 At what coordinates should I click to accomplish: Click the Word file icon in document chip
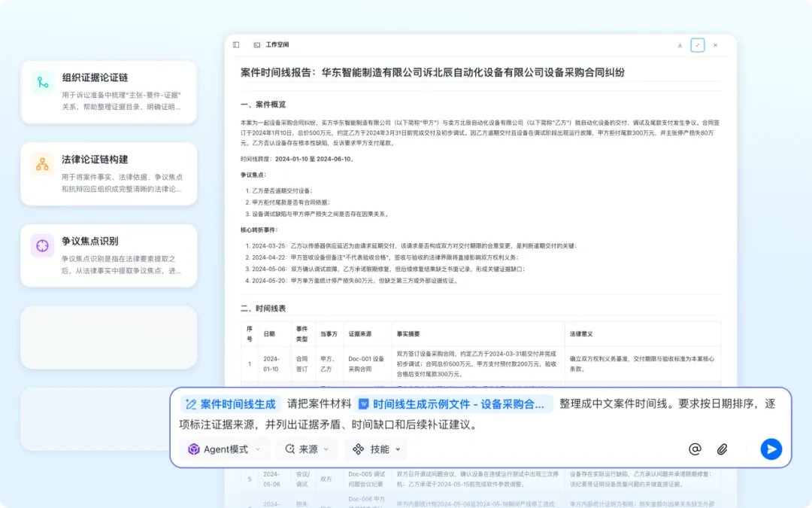coord(364,404)
